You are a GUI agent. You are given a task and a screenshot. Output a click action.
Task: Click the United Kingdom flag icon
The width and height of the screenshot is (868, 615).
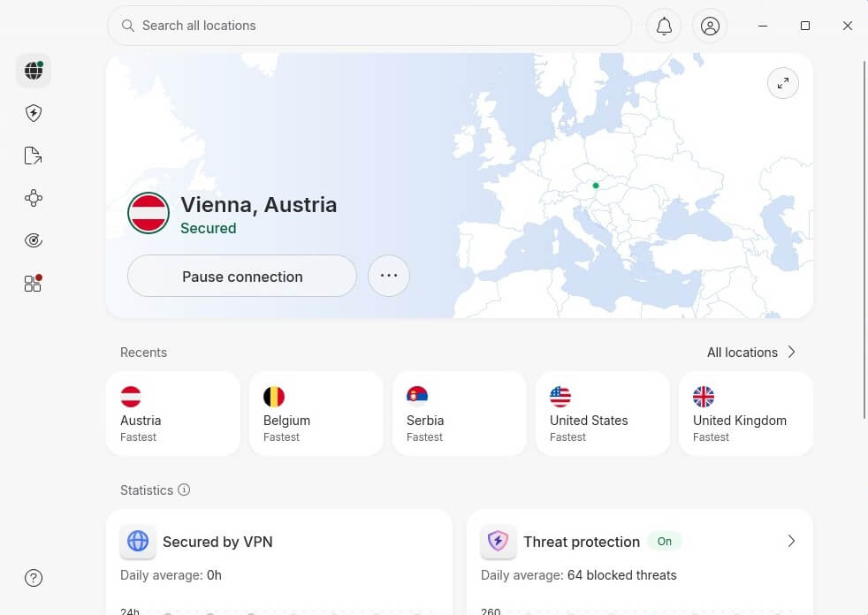(x=704, y=397)
